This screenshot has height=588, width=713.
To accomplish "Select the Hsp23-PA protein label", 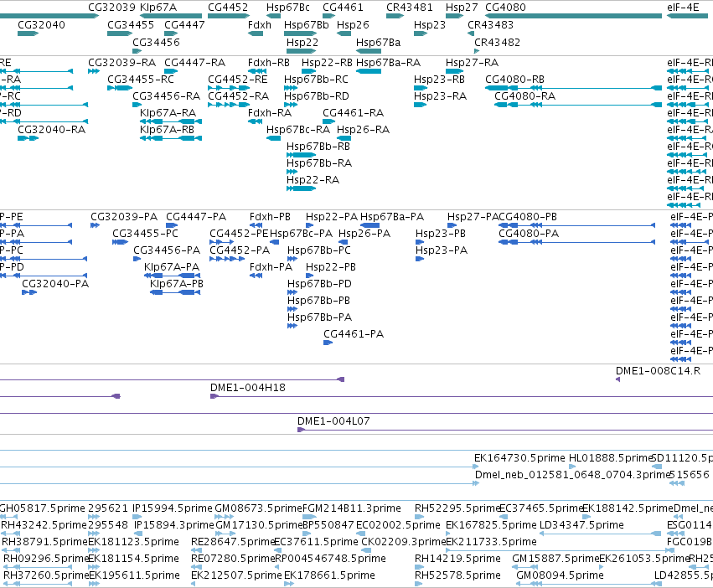I will tap(441, 250).
